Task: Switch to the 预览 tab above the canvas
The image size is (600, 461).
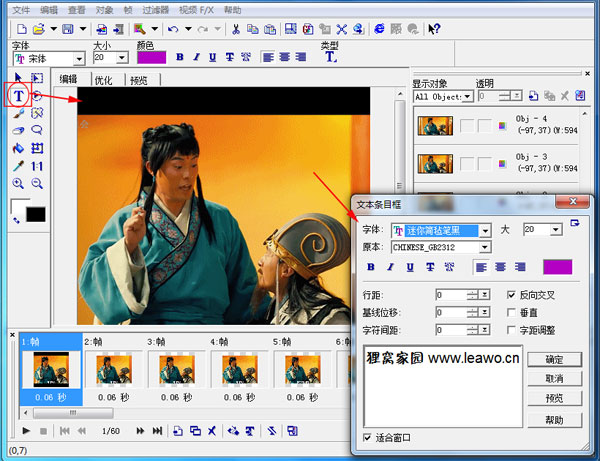Action: (x=139, y=80)
